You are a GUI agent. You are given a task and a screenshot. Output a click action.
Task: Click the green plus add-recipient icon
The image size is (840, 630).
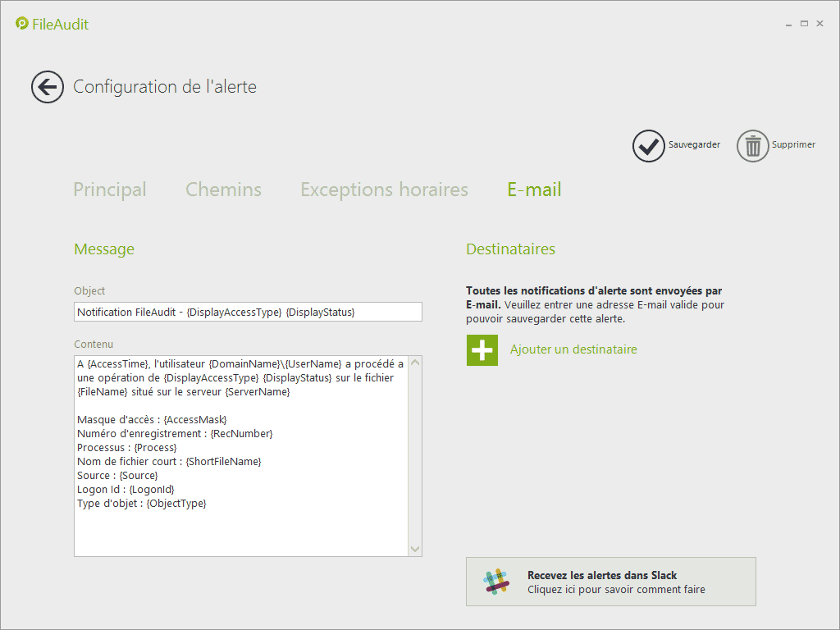coord(482,350)
